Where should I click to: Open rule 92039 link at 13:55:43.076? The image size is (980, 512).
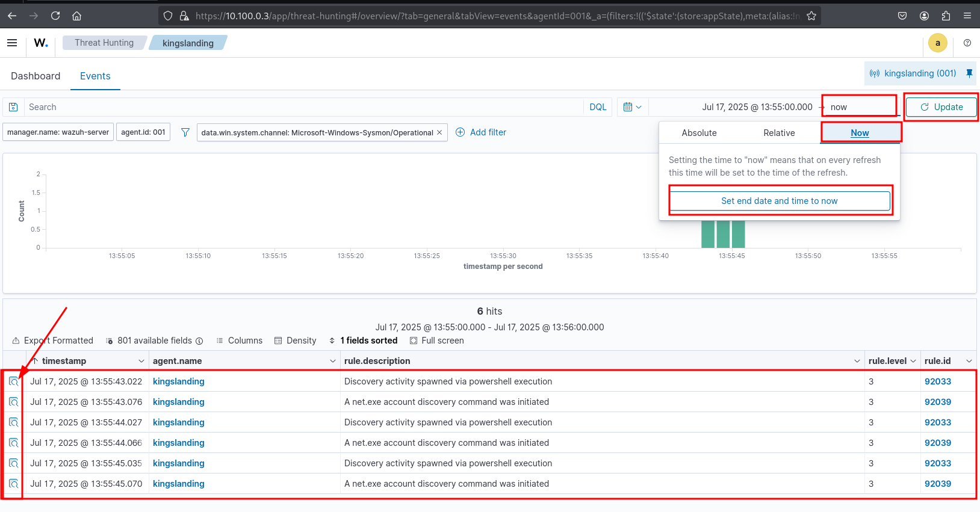[x=938, y=402]
